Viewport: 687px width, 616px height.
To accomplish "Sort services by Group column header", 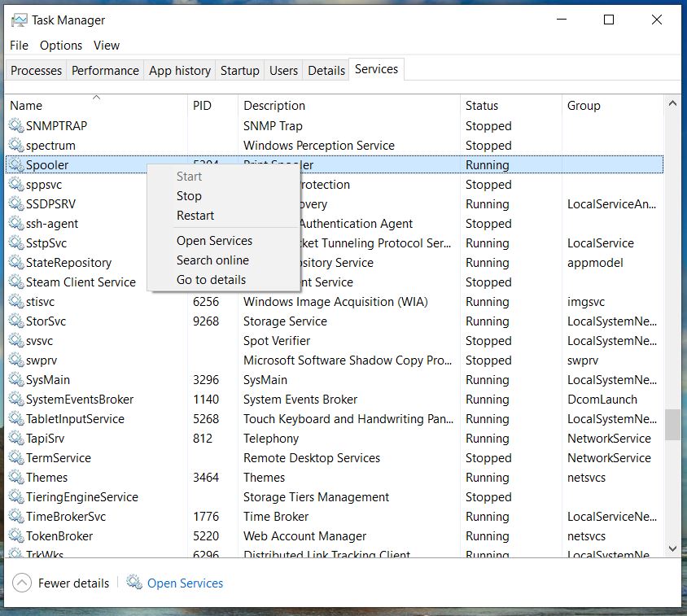I will [612, 105].
